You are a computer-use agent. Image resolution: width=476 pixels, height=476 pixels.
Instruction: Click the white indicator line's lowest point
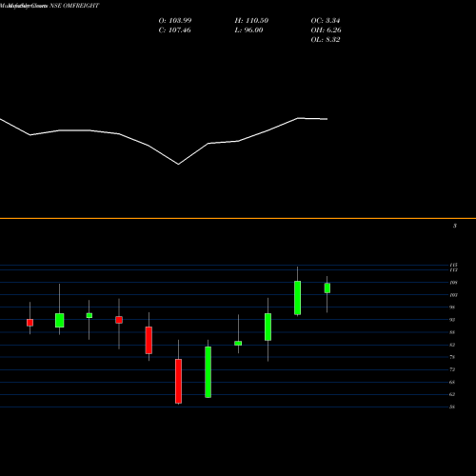tap(178, 165)
